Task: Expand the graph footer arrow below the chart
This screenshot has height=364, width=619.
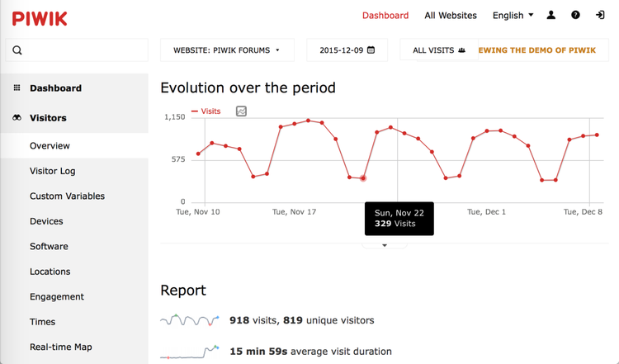Action: tap(385, 246)
